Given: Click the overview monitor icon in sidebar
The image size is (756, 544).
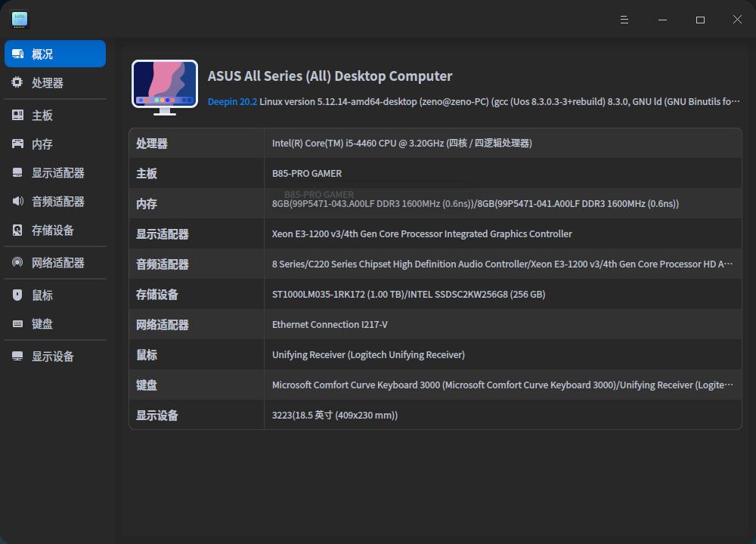Looking at the screenshot, I should (x=18, y=54).
